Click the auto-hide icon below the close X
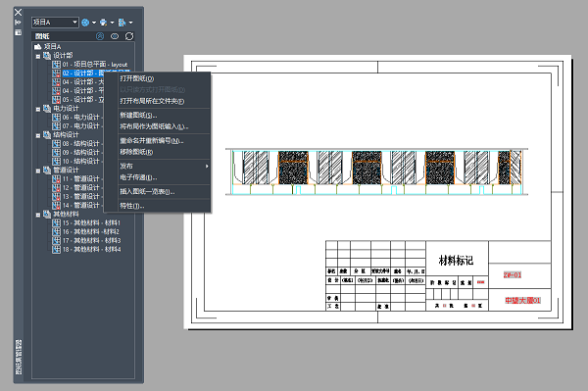 coord(18,23)
